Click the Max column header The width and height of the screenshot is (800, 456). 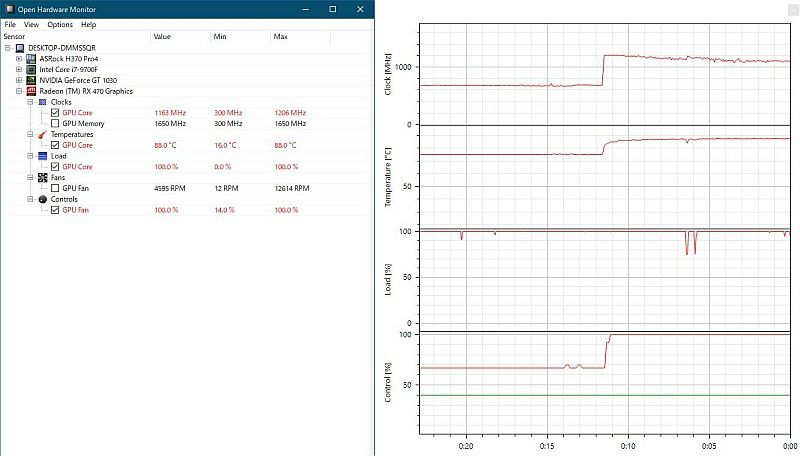click(x=301, y=37)
